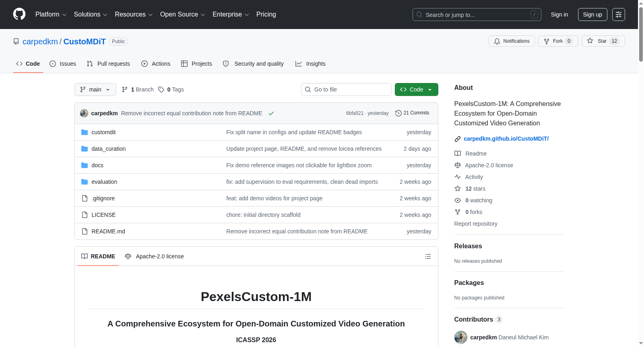Expand the Platform menu

51,15
